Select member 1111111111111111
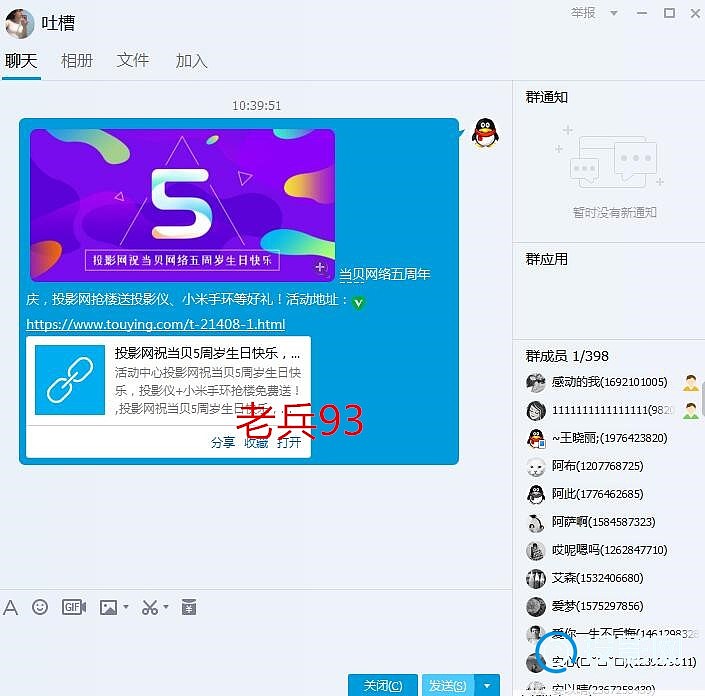This screenshot has width=705, height=696. click(612, 410)
